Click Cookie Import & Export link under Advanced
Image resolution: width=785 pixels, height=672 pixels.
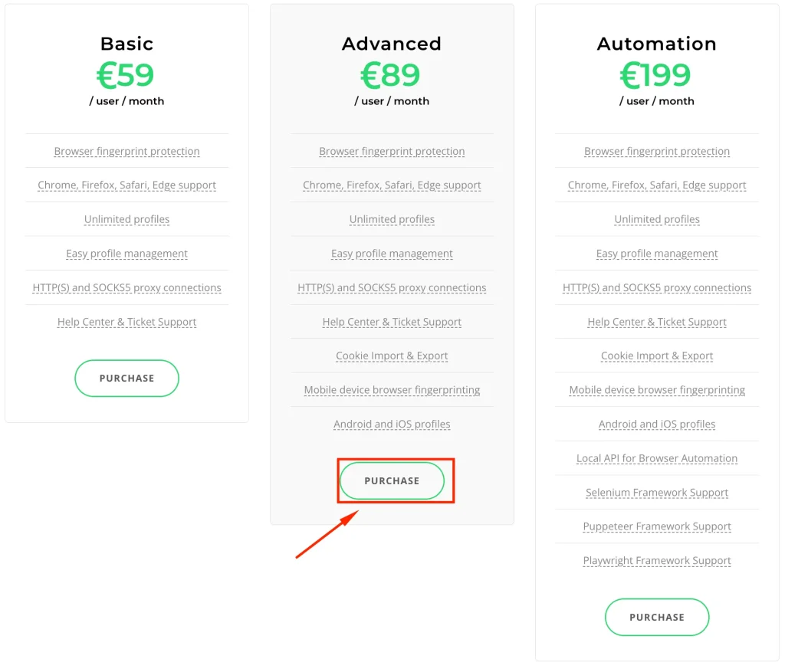(392, 356)
